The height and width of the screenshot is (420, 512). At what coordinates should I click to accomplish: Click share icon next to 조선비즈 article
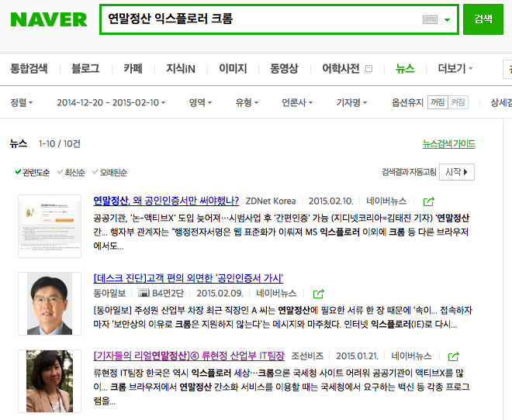[454, 356]
